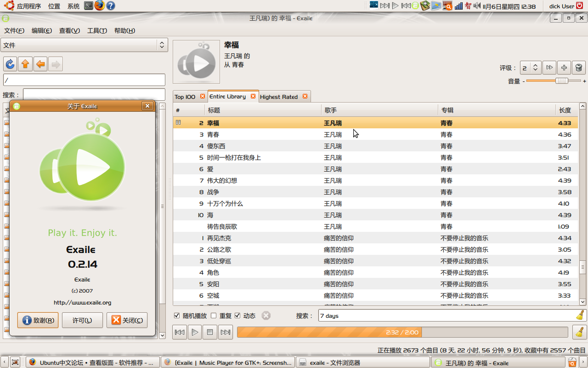Image resolution: width=588 pixels, height=368 pixels.
Task: Close the Top 100 tab
Action: coord(202,97)
